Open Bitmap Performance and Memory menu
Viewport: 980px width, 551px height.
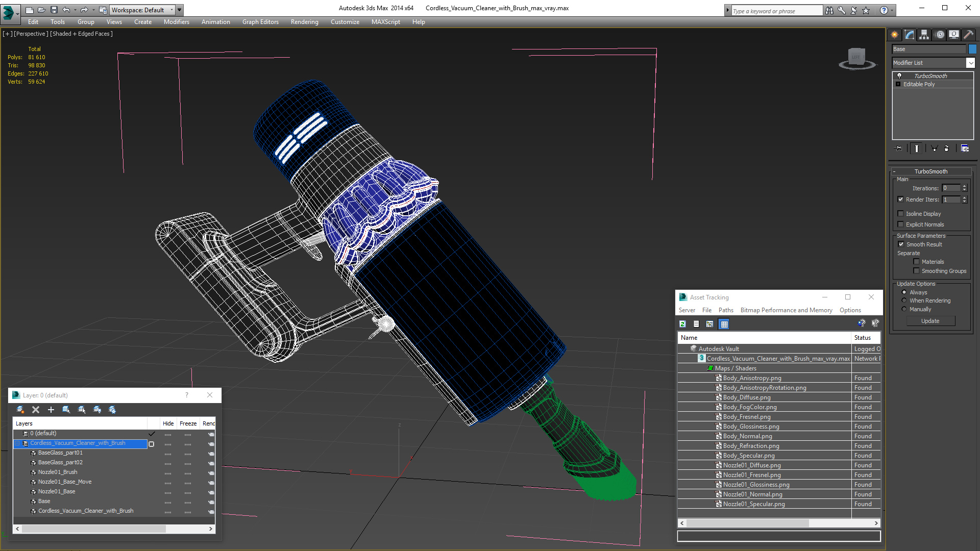[786, 310]
